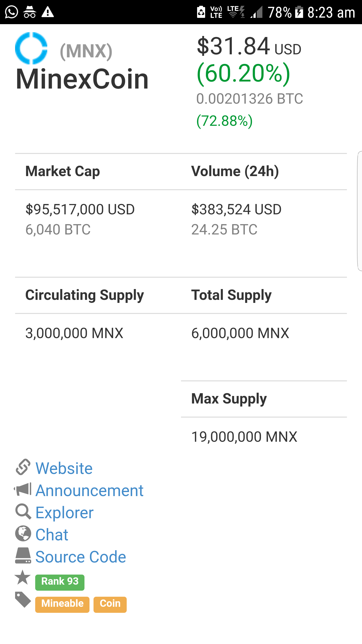Click the scroll handle on right edge
Viewport: 362px width, 644px height.
(359, 211)
